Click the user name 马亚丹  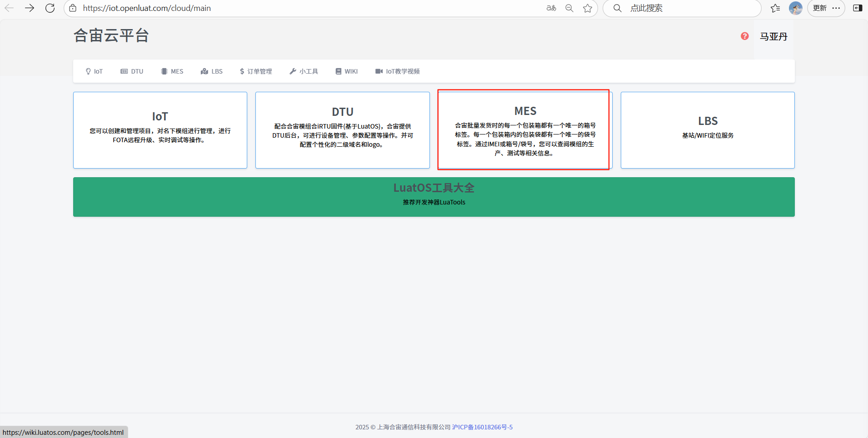click(x=773, y=36)
